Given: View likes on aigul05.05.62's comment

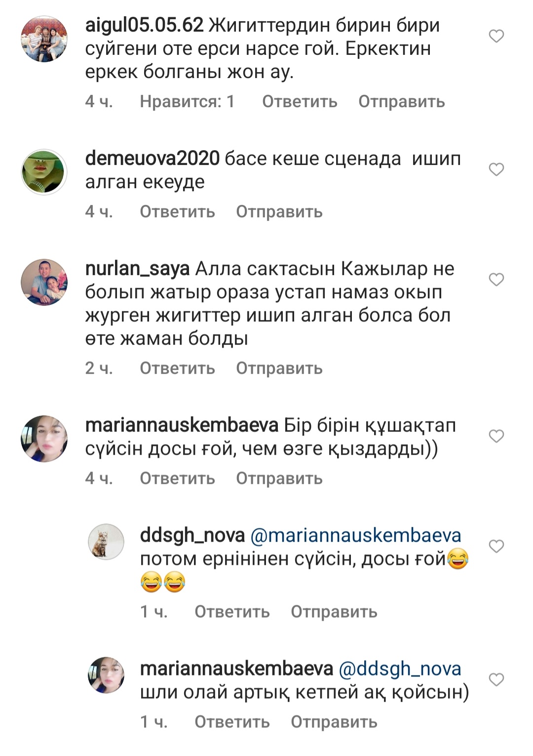Looking at the screenshot, I should (187, 102).
